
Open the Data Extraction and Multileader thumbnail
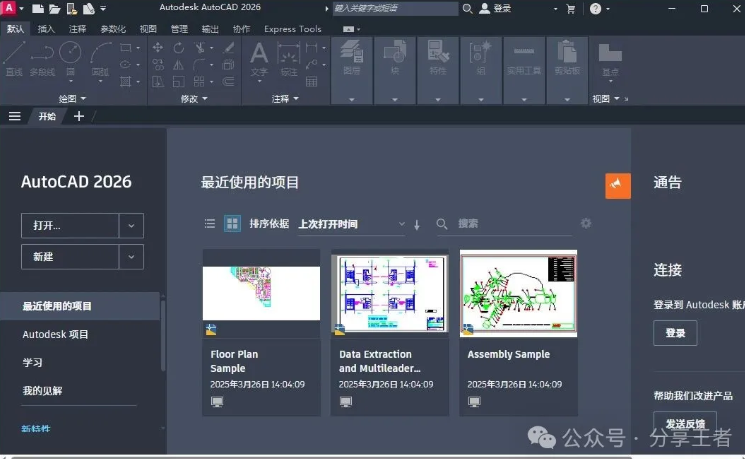point(390,293)
